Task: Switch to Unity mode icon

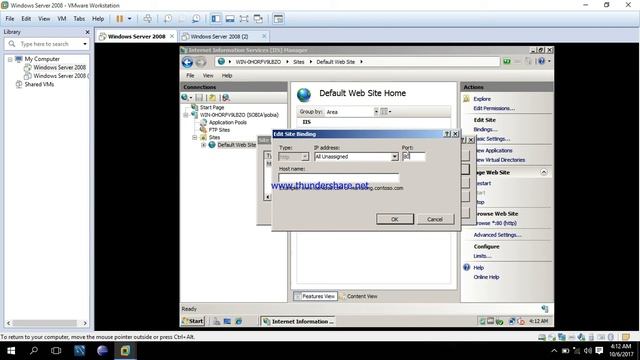Action: pyautogui.click(x=258, y=19)
